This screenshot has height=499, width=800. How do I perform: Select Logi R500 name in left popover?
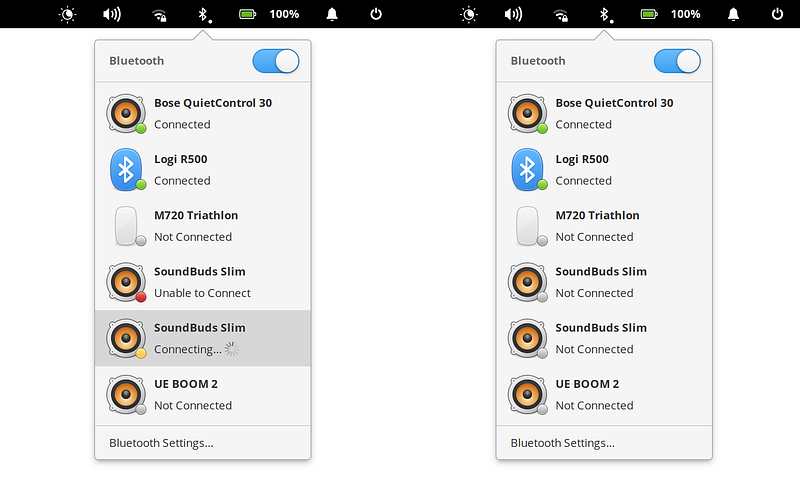point(181,159)
